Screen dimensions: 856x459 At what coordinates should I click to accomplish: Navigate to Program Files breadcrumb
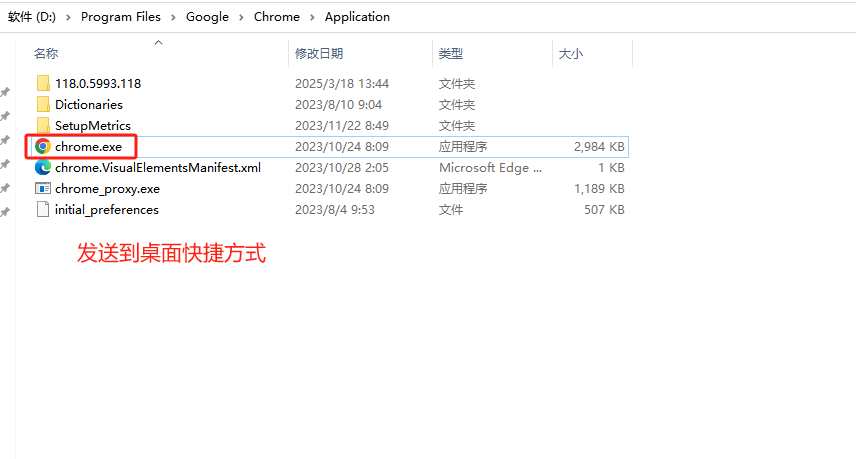121,17
